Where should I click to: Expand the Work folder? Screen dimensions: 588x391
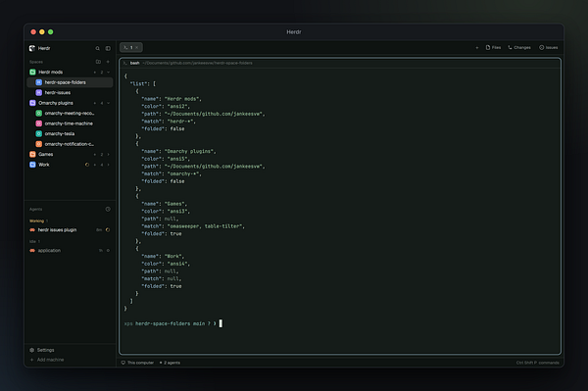[x=109, y=165]
